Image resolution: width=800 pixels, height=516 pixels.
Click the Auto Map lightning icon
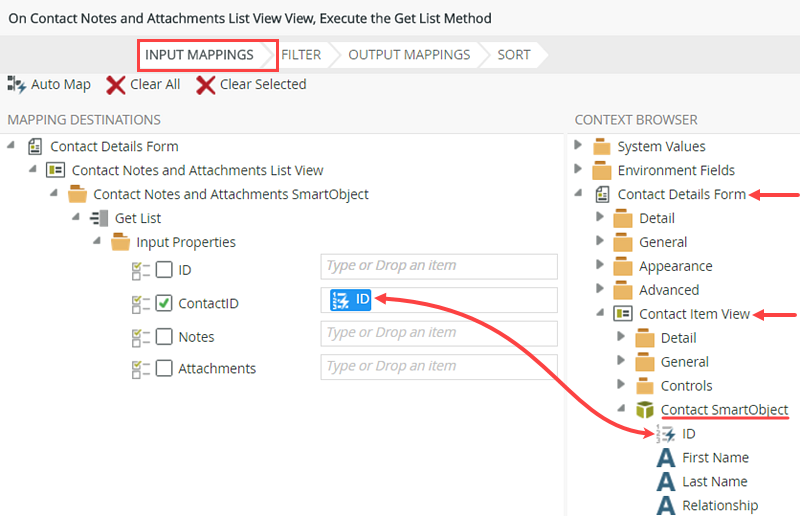17,85
